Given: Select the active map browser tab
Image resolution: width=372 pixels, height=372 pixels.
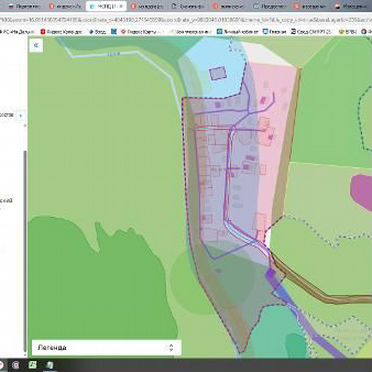Looking at the screenshot, I should click(106, 6).
